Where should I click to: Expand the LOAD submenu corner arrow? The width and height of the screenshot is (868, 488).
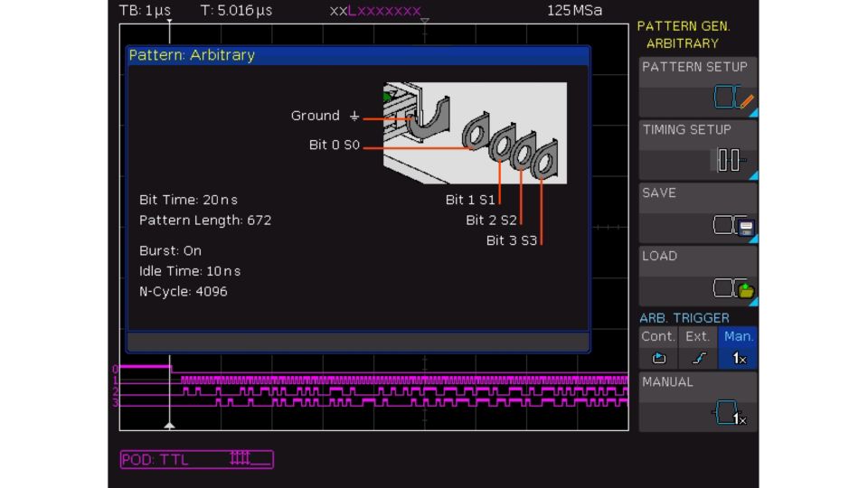coord(752,302)
